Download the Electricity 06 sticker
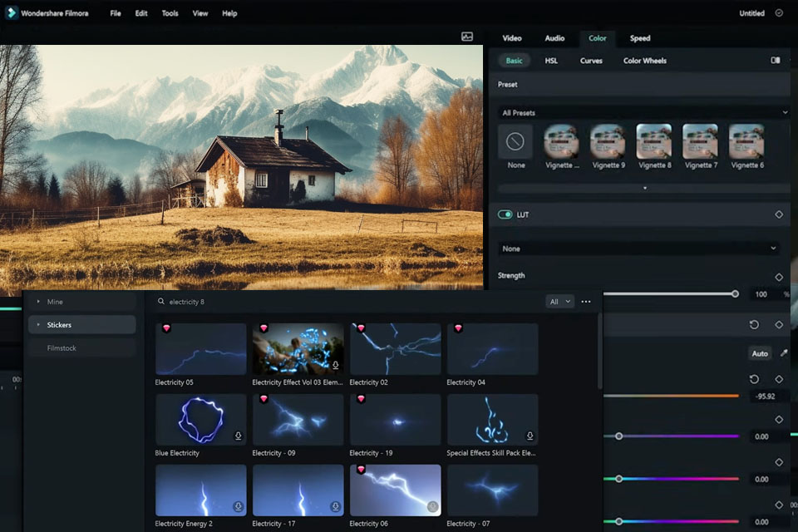 coord(432,506)
